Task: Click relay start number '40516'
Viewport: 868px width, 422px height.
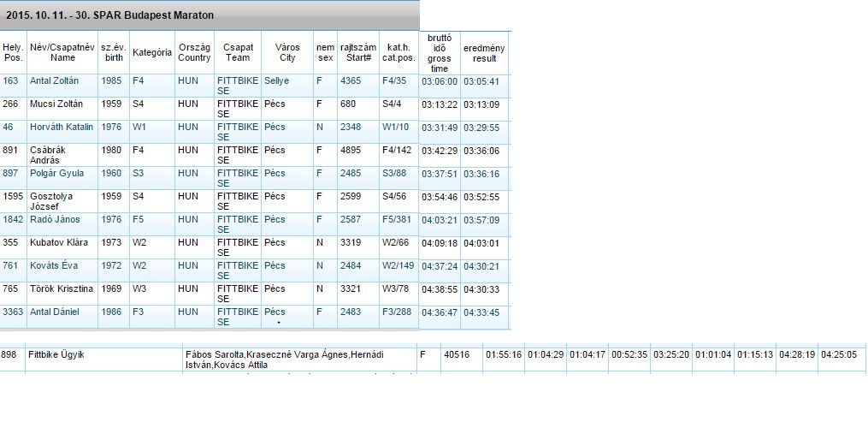Action: (x=457, y=354)
